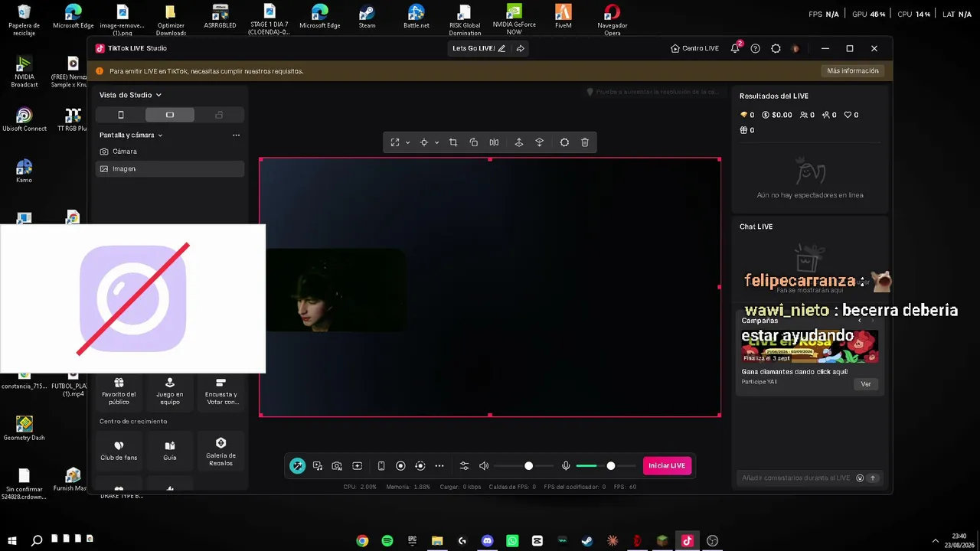Mute the microphone icon
Image resolution: width=980 pixels, height=551 pixels.
566,465
